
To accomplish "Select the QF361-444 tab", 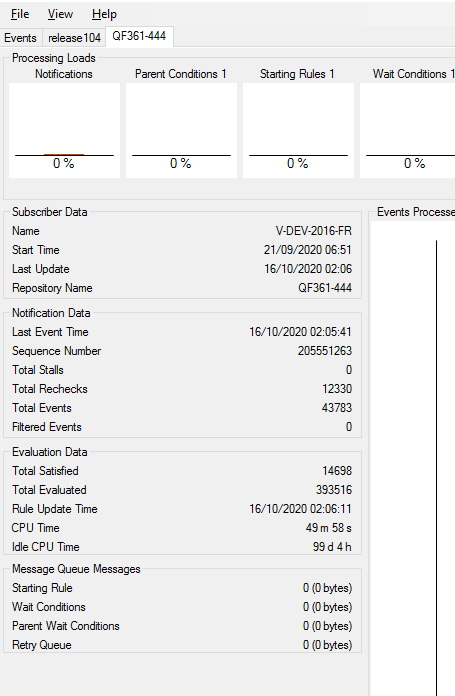I will (x=139, y=36).
